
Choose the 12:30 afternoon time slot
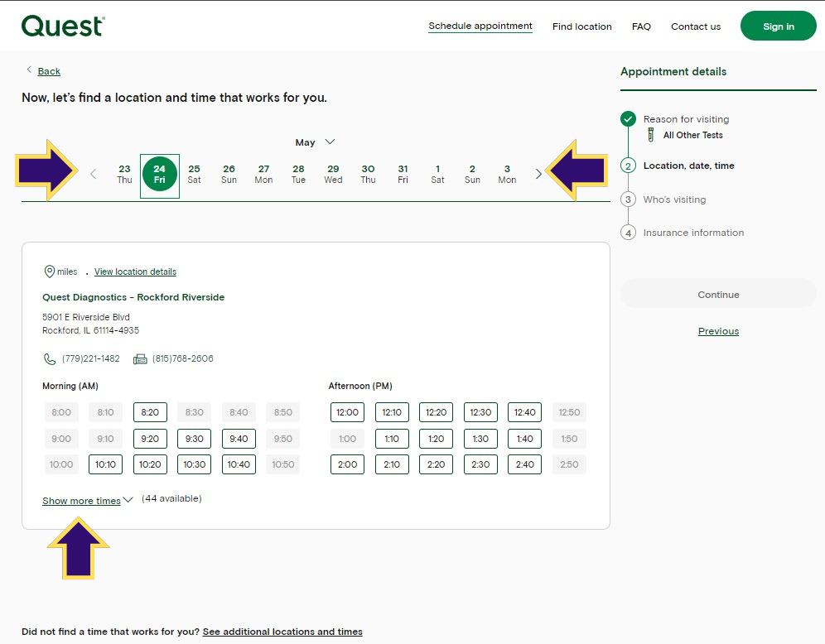[x=480, y=412]
